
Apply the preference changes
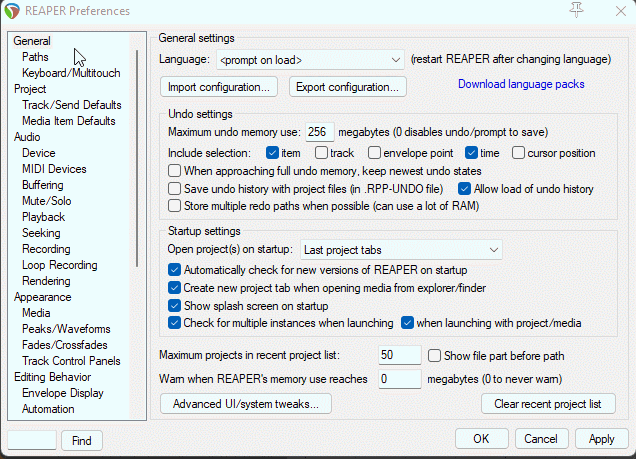tap(602, 439)
